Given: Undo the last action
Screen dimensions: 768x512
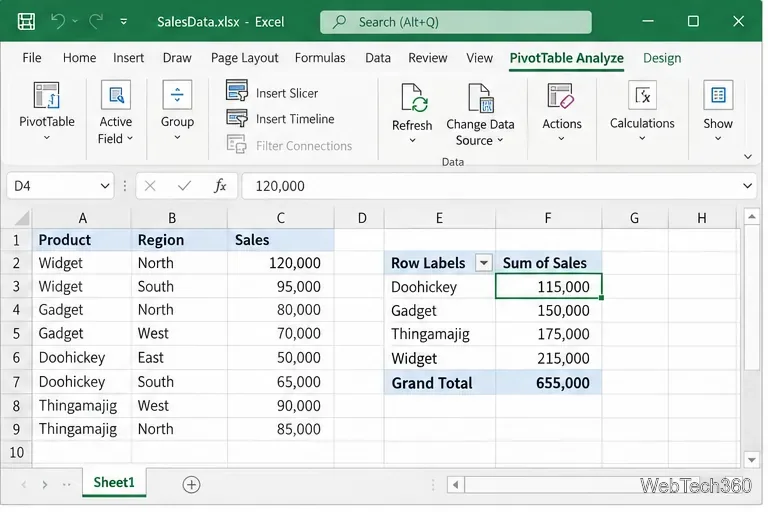Looking at the screenshot, I should (x=58, y=22).
